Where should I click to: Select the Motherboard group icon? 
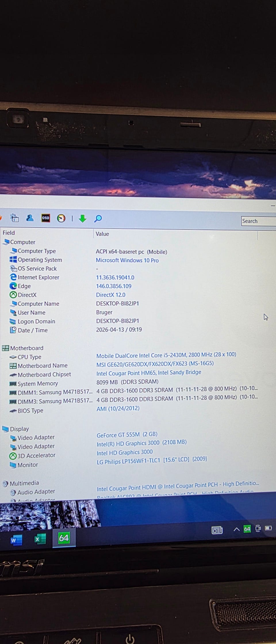coord(5,348)
